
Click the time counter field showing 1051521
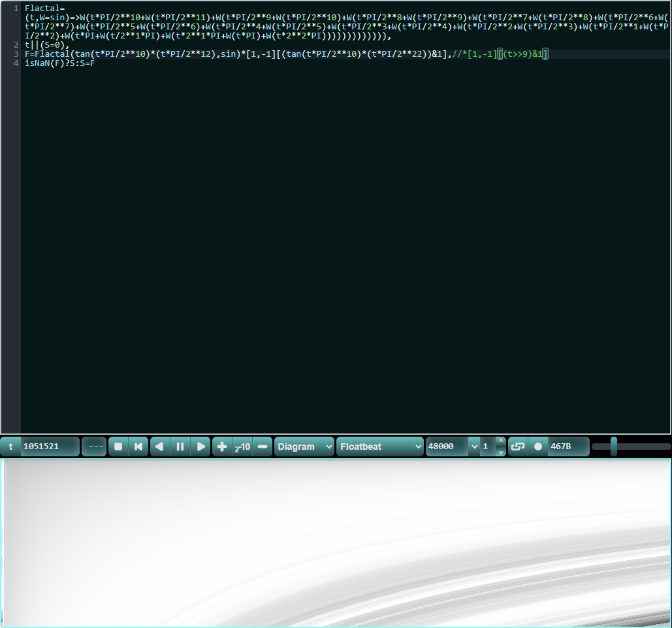pyautogui.click(x=49, y=447)
